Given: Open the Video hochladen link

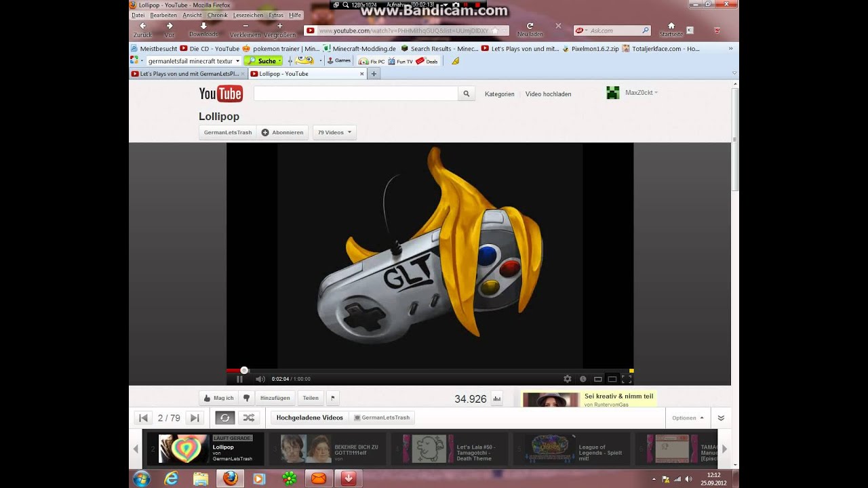Looking at the screenshot, I should 549,94.
